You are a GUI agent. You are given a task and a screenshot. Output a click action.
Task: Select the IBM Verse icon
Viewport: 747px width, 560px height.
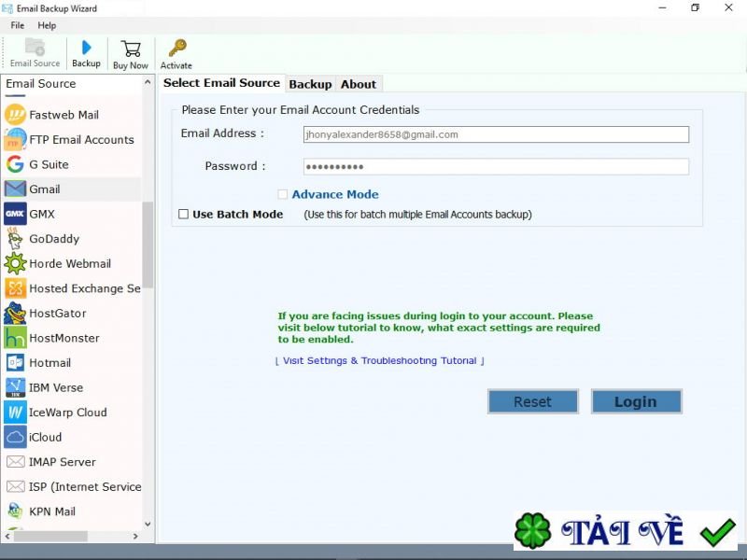point(15,387)
